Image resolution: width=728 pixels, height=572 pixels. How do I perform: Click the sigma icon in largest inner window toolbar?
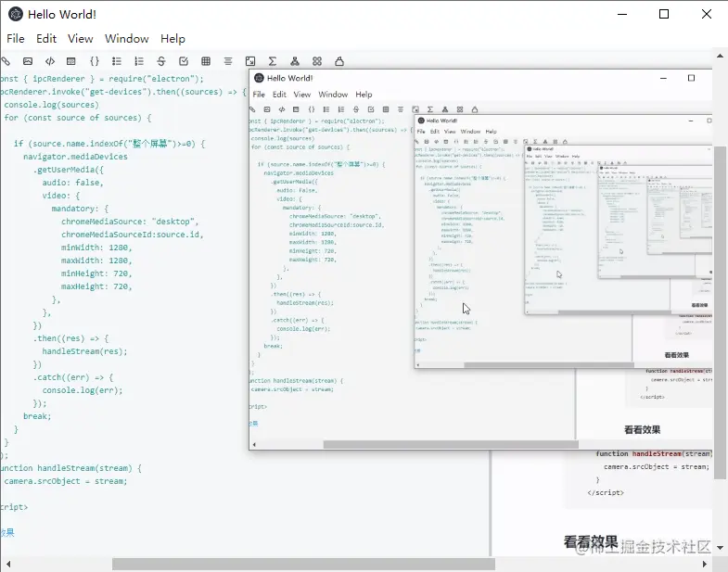430,109
